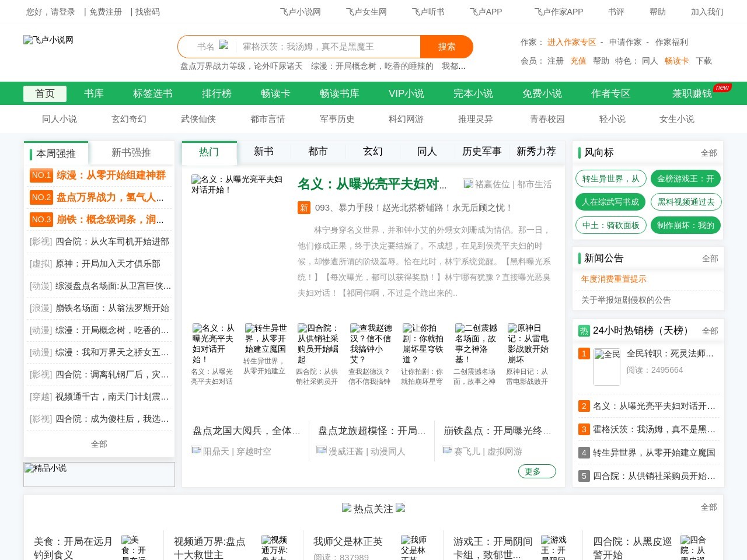Click the author icon beside 褚赢佐位
Screen dimensions: 747x560
click(469, 183)
